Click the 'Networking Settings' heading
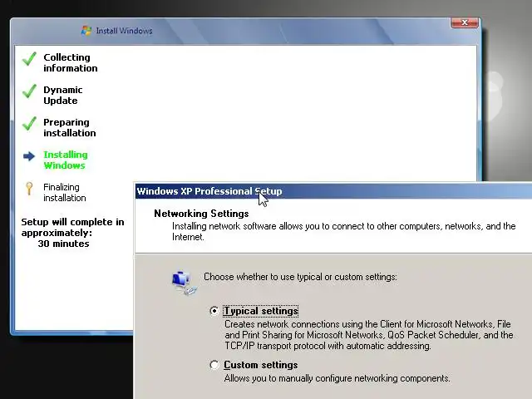This screenshot has width=532, height=399. tap(201, 214)
